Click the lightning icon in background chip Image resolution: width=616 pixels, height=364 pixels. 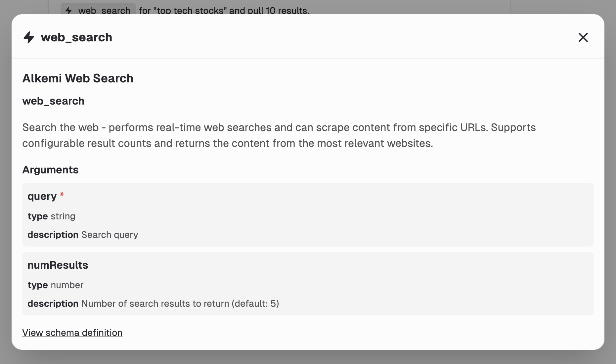tap(69, 10)
